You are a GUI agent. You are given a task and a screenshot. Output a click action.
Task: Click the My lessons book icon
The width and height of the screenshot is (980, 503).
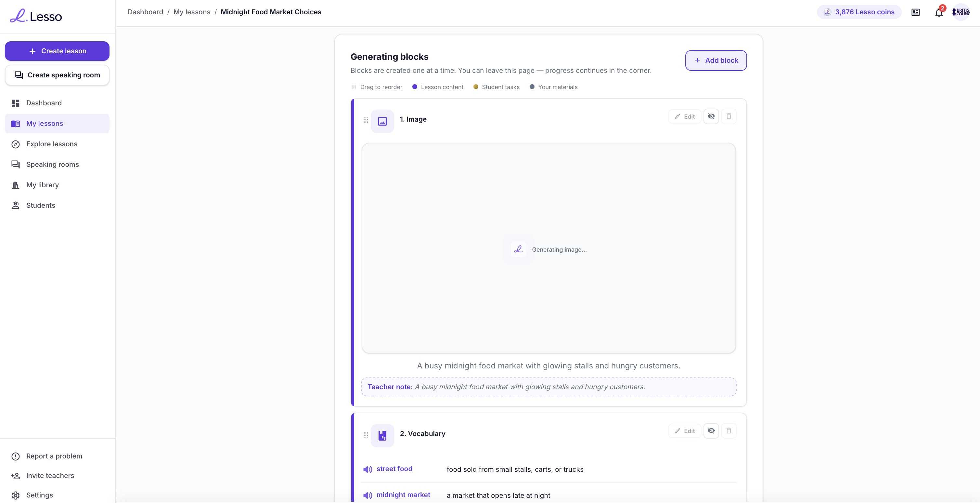(16, 124)
